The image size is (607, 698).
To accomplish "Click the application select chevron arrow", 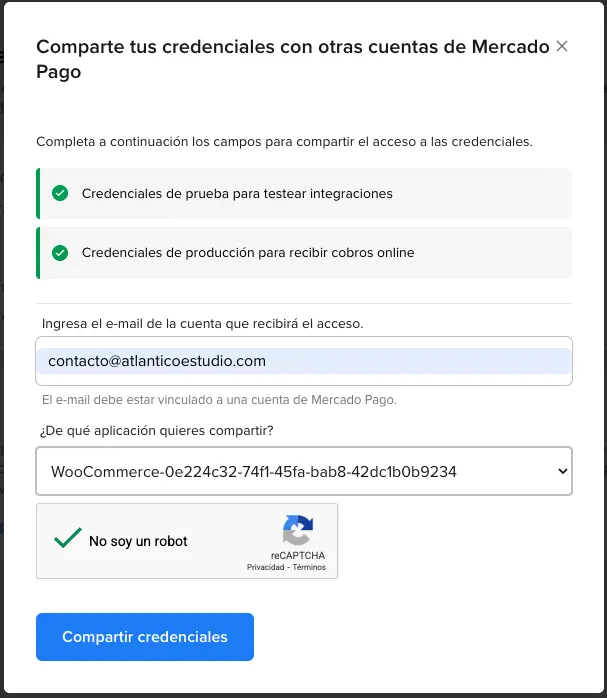I will 561,471.
